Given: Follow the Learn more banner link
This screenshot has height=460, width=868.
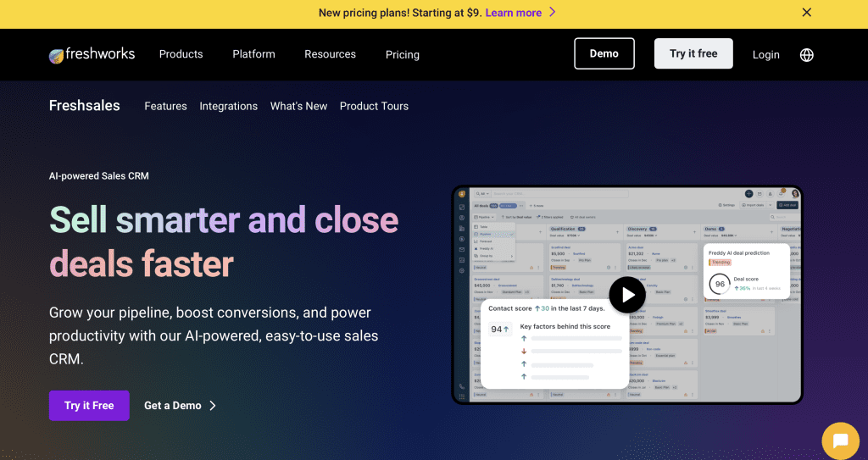Looking at the screenshot, I should click(513, 13).
